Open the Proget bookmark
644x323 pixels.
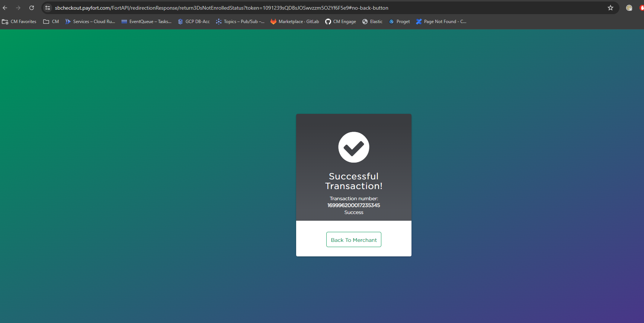click(x=399, y=22)
